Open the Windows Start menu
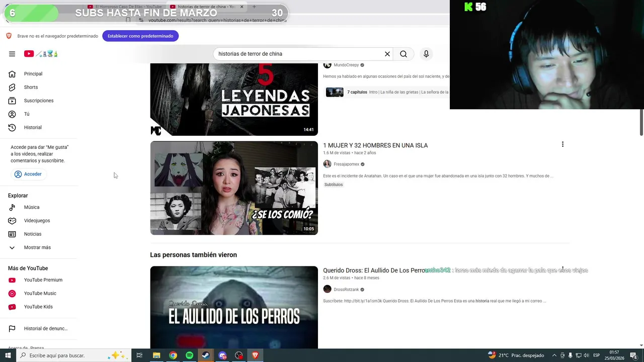 (x=8, y=355)
